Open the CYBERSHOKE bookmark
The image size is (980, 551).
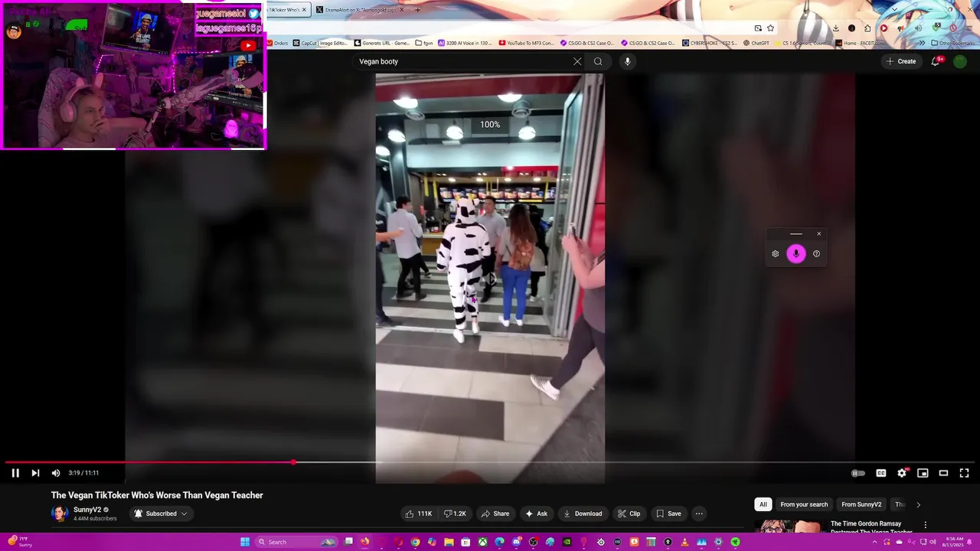[x=710, y=43]
